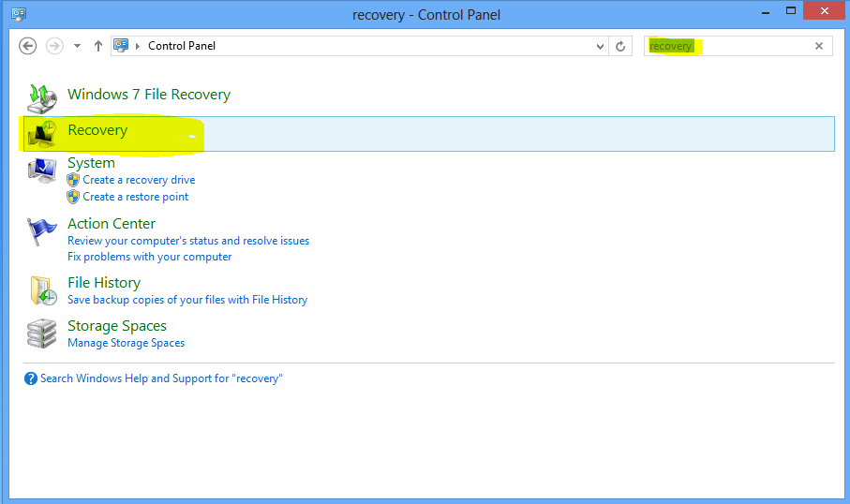The image size is (850, 504).
Task: Open the System computer icon
Action: coord(42,170)
